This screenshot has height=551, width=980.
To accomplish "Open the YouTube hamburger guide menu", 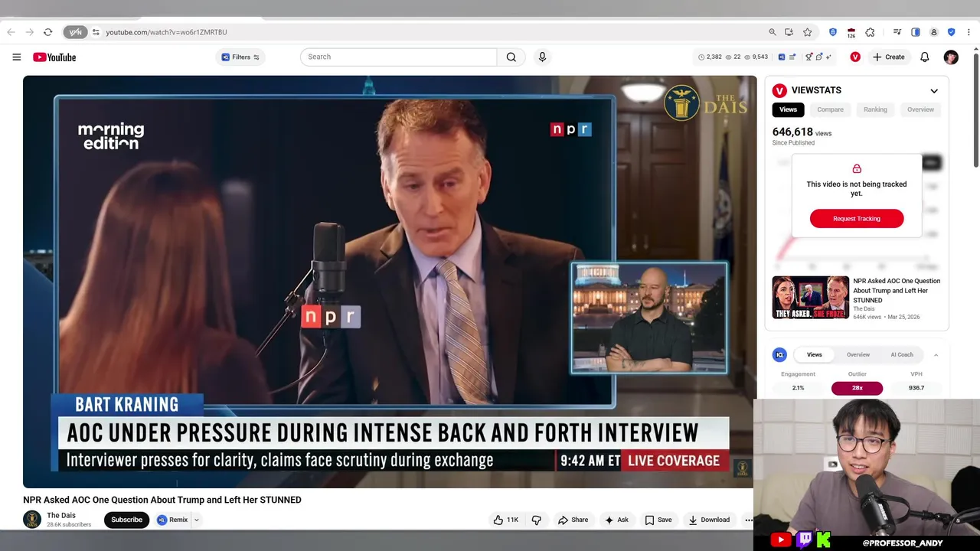I will tap(16, 57).
